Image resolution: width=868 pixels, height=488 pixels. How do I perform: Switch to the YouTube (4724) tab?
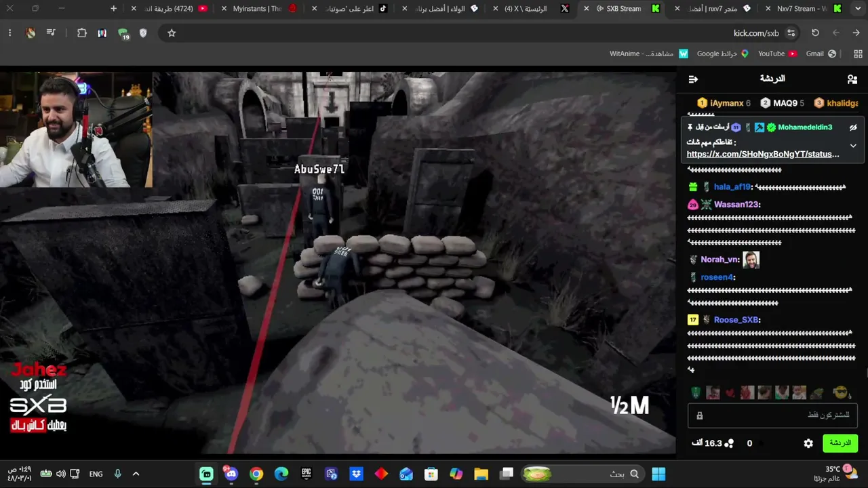[x=170, y=9]
